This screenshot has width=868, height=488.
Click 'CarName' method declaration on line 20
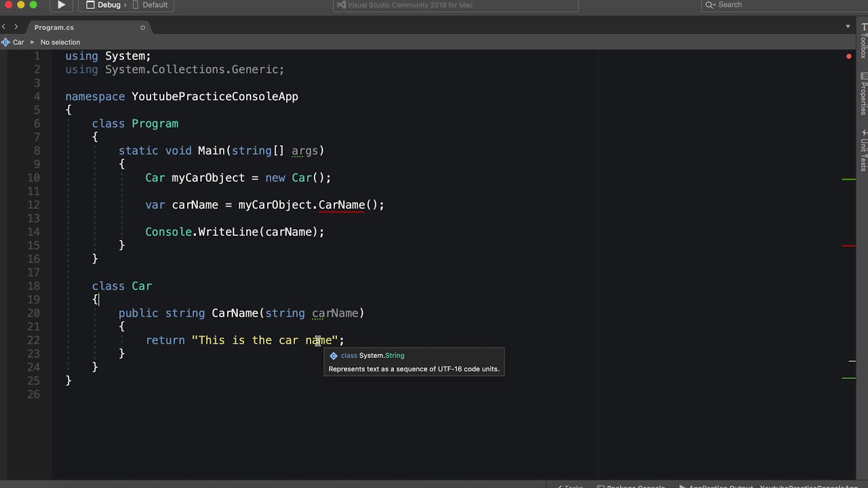point(235,313)
